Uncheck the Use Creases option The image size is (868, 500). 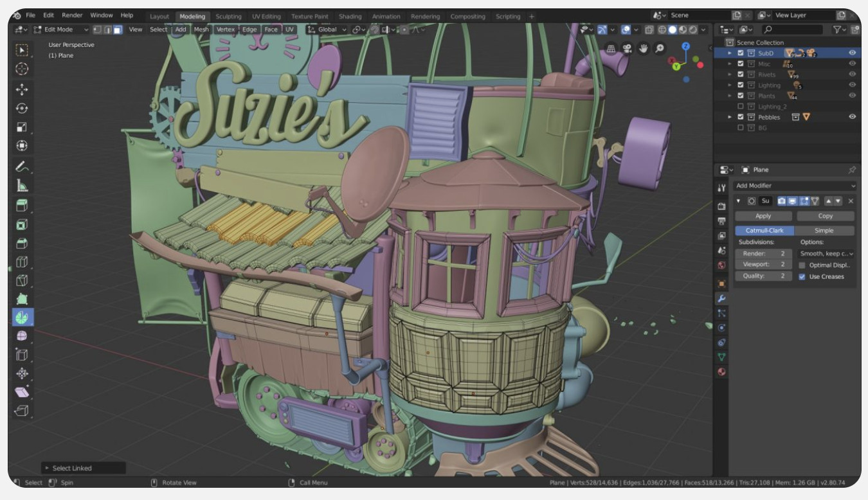click(x=802, y=276)
